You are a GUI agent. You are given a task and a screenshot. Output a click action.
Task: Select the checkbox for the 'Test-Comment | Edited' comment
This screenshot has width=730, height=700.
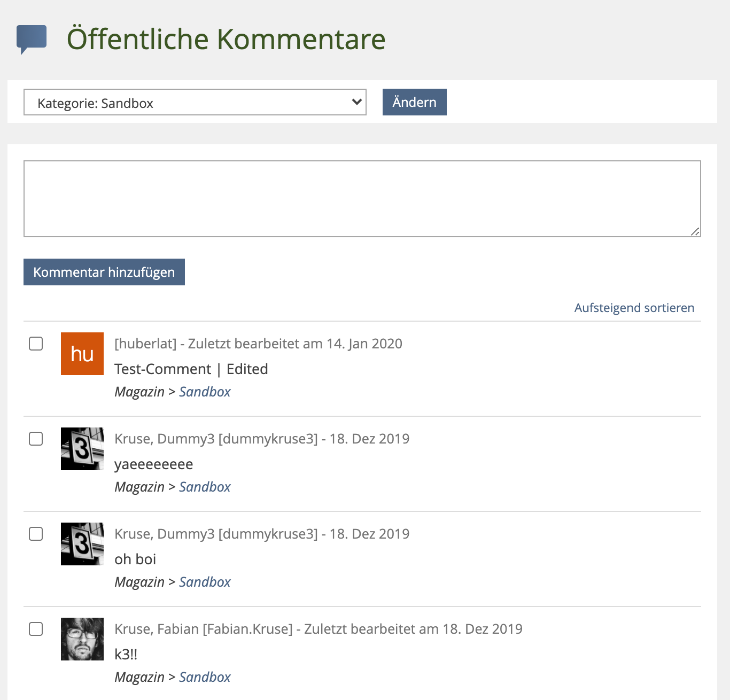(36, 344)
